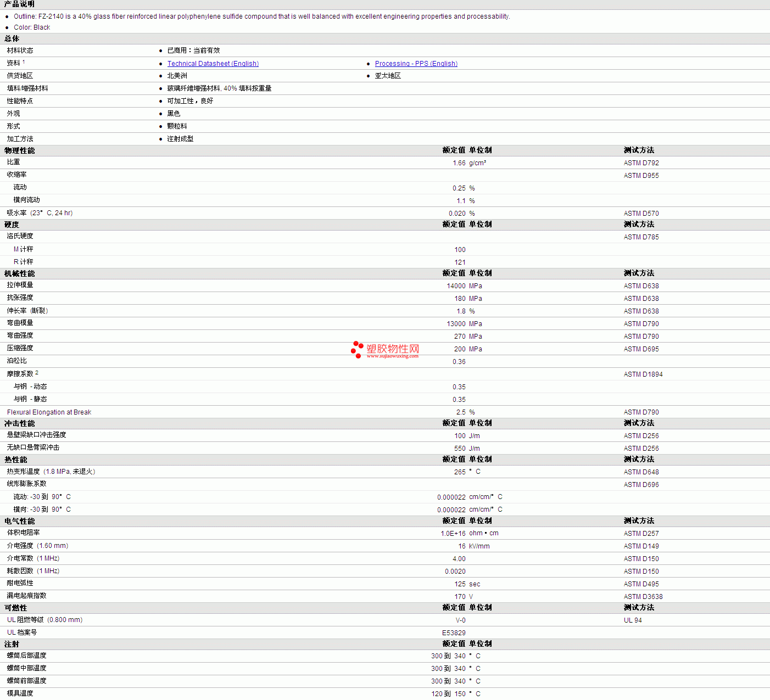Click the UL file number E53829

(x=454, y=633)
